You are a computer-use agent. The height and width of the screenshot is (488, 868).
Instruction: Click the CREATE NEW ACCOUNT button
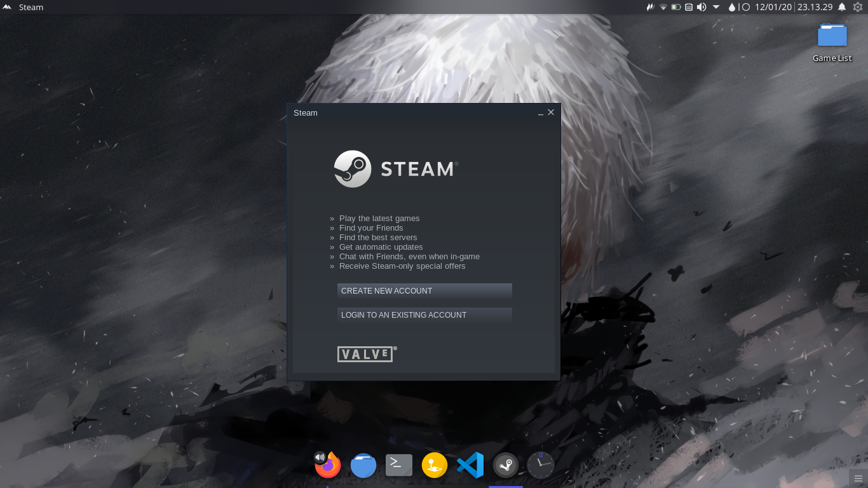[x=424, y=291]
